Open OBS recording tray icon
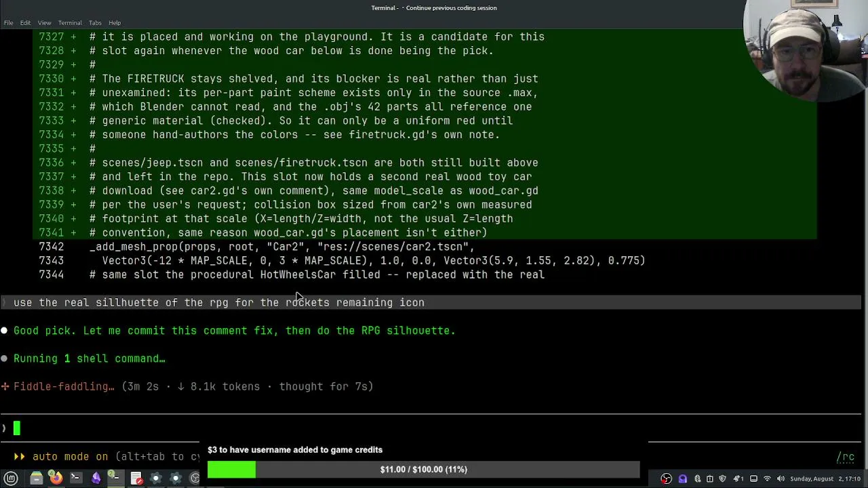 click(667, 479)
